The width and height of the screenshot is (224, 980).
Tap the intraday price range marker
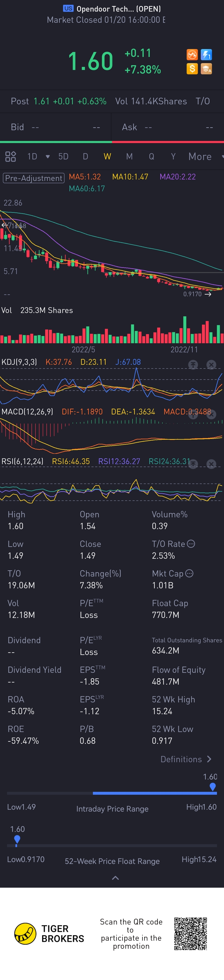213,787
